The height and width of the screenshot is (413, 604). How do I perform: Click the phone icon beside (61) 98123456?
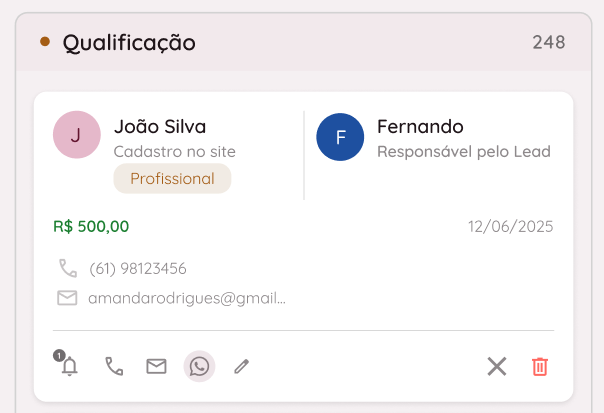(68, 268)
